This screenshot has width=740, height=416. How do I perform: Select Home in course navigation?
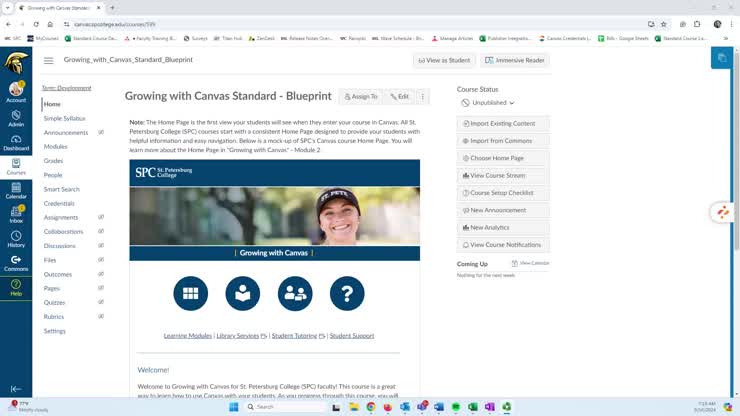(52, 104)
